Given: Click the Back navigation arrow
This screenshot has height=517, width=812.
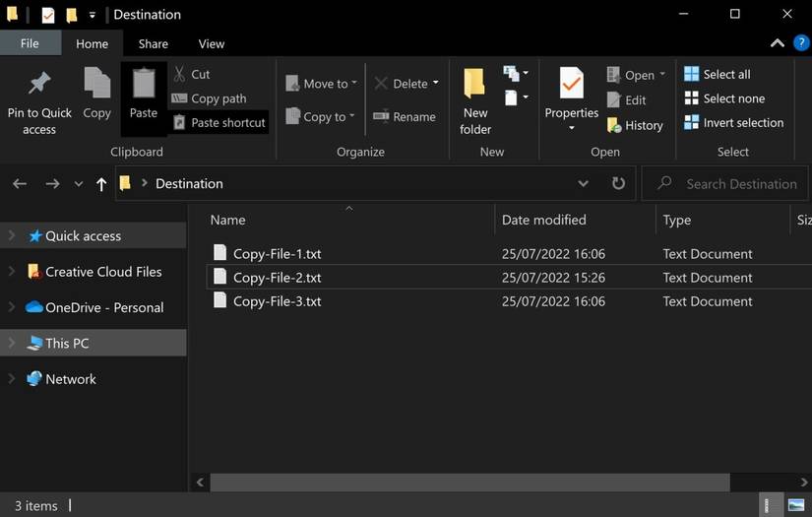Looking at the screenshot, I should 20,183.
